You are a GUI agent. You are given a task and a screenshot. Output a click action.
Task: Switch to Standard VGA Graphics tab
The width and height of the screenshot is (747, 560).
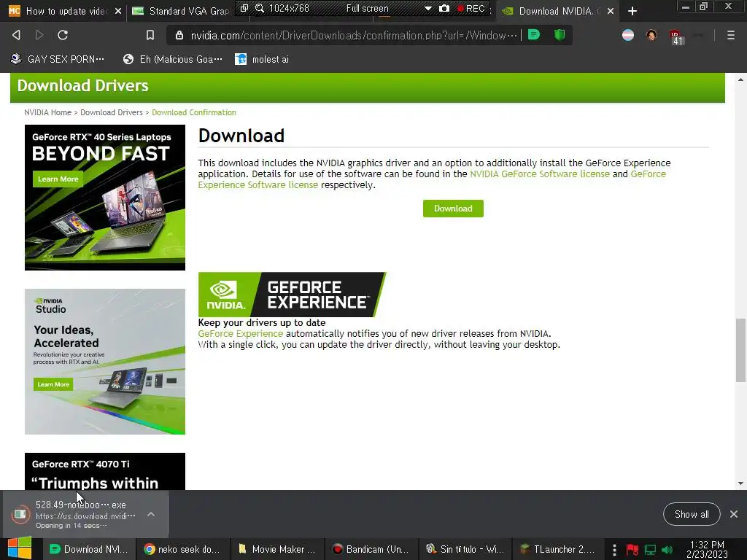(181, 11)
